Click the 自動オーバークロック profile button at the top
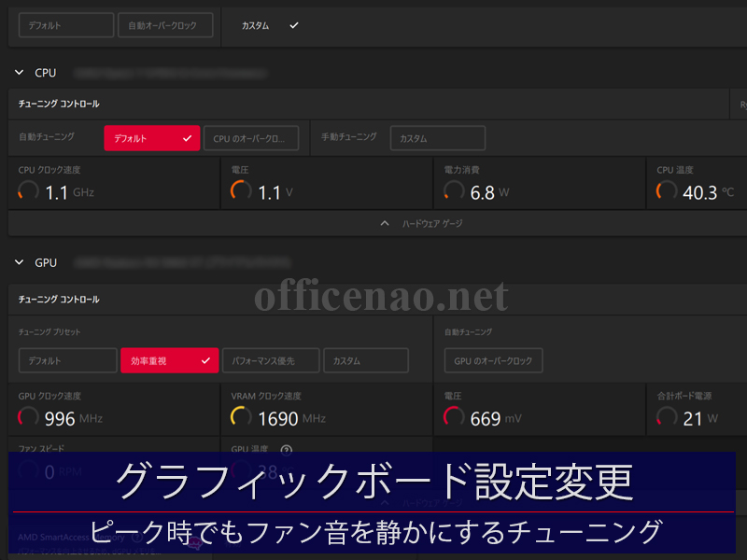The height and width of the screenshot is (560, 747). point(164,25)
